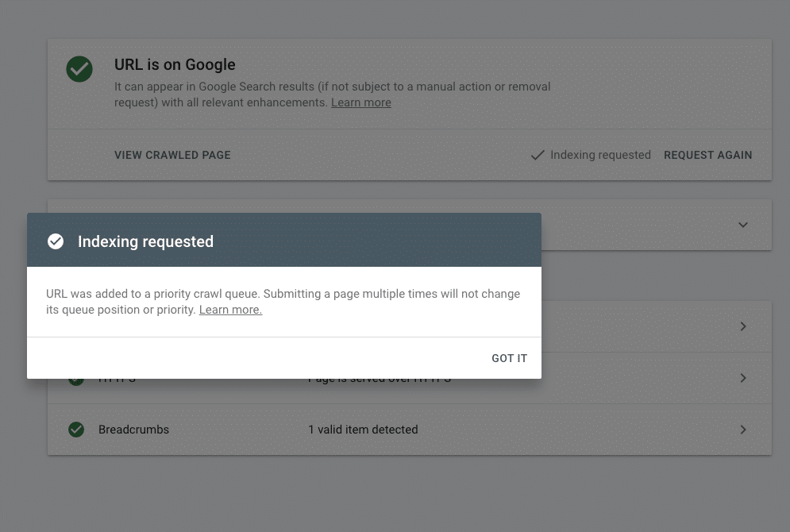
Task: Open Breadcrumbs details via right chevron
Action: coord(742,430)
